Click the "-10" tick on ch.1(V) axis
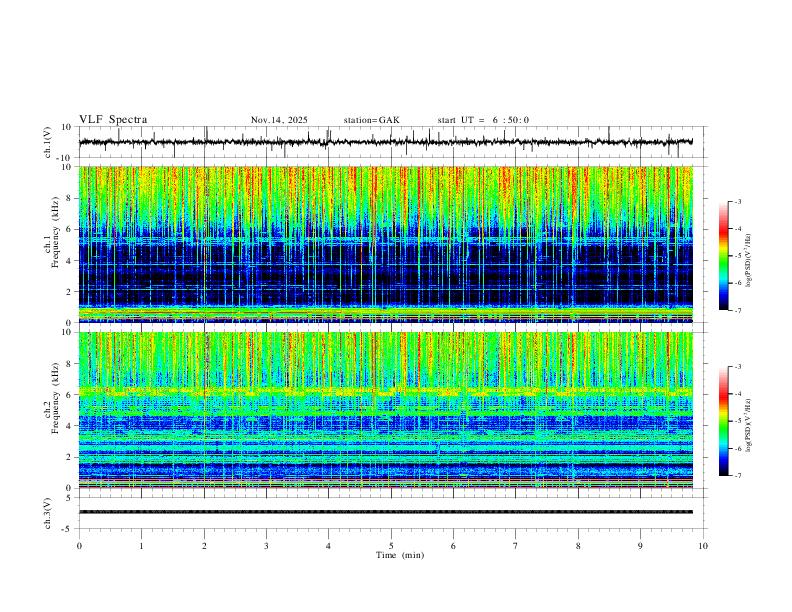 (x=65, y=158)
